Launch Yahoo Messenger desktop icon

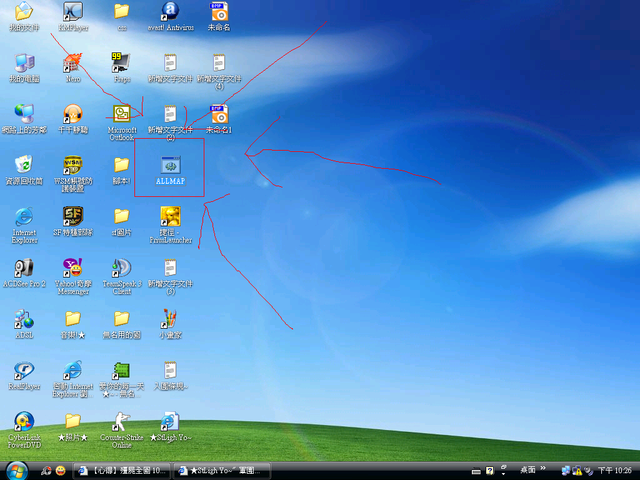pyautogui.click(x=72, y=268)
